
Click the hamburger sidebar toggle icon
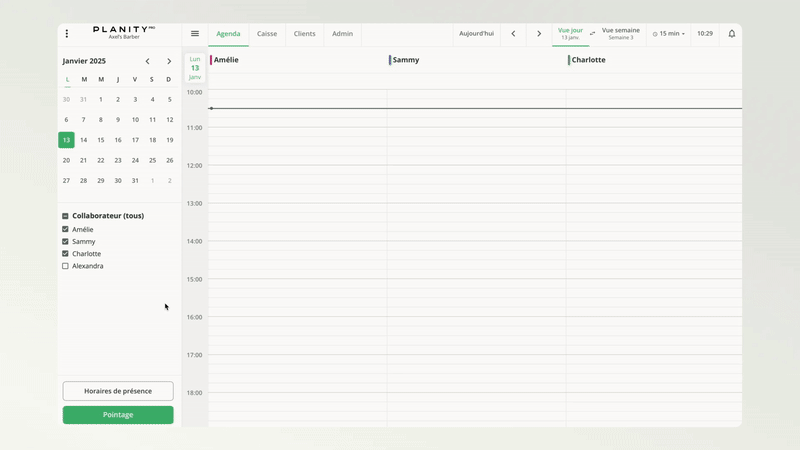click(x=195, y=34)
